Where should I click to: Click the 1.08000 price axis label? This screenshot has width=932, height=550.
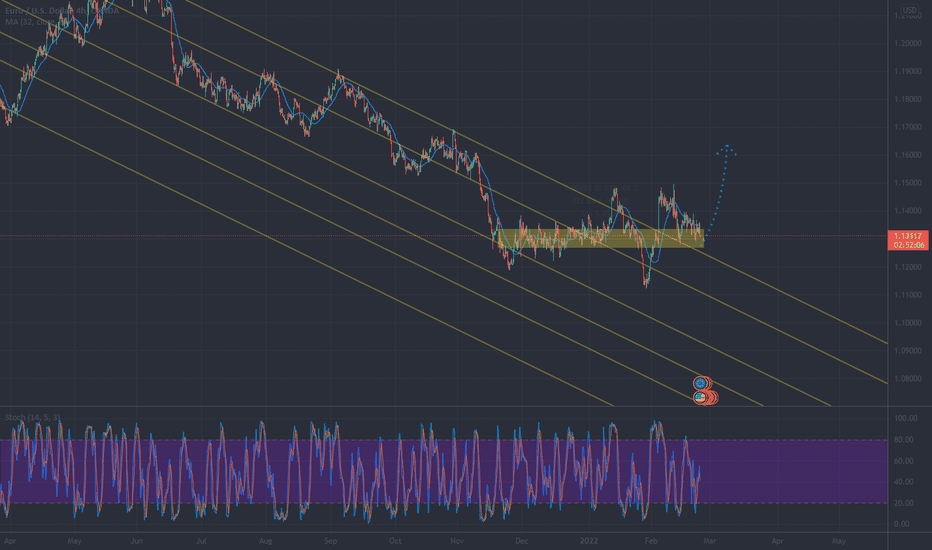tap(908, 379)
